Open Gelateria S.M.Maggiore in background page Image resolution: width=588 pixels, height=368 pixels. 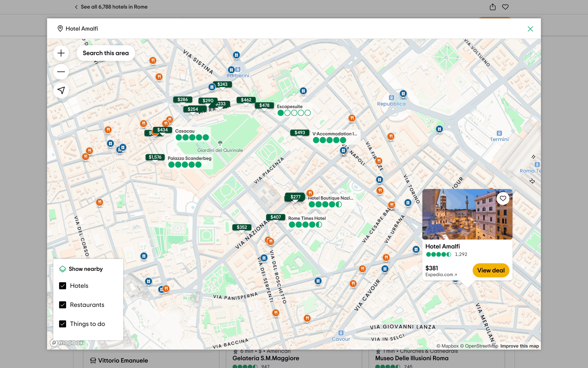pyautogui.click(x=266, y=358)
